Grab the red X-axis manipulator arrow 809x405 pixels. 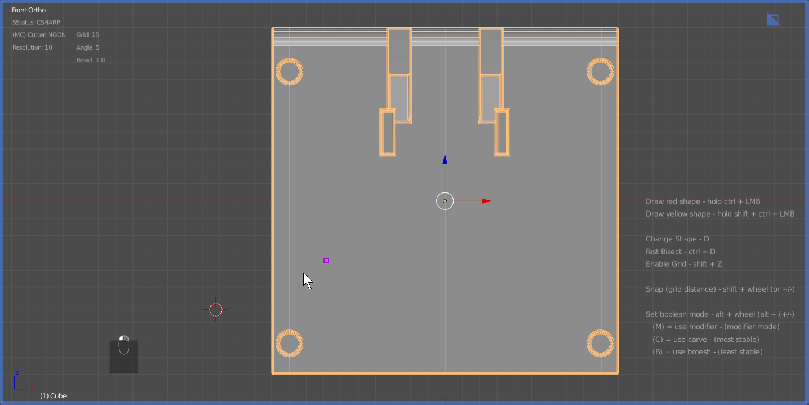485,201
